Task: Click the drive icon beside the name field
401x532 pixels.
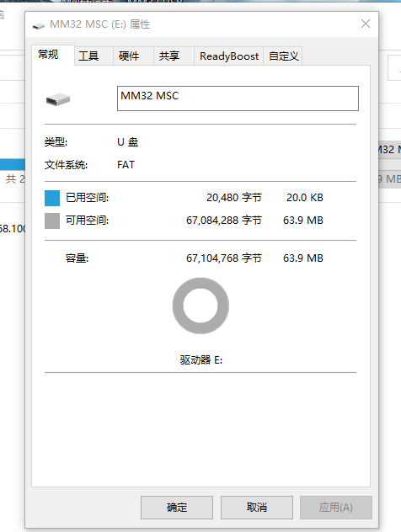Action: tap(58, 99)
